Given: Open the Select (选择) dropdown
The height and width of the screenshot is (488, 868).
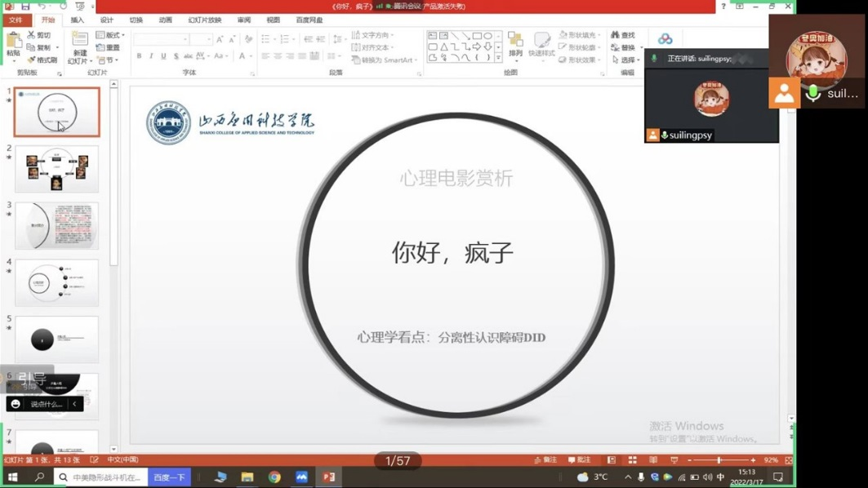Looking at the screenshot, I should (x=626, y=60).
